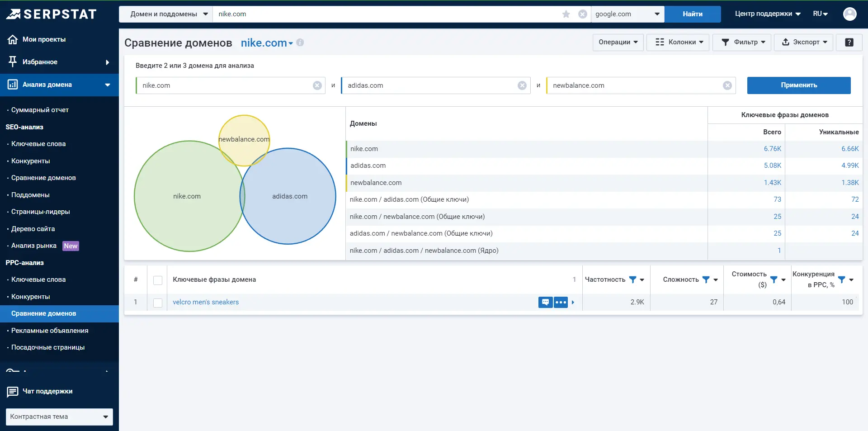Open Конкуренты under SEO-анализ in sidebar
Viewport: 868px width, 431px height.
click(x=31, y=161)
